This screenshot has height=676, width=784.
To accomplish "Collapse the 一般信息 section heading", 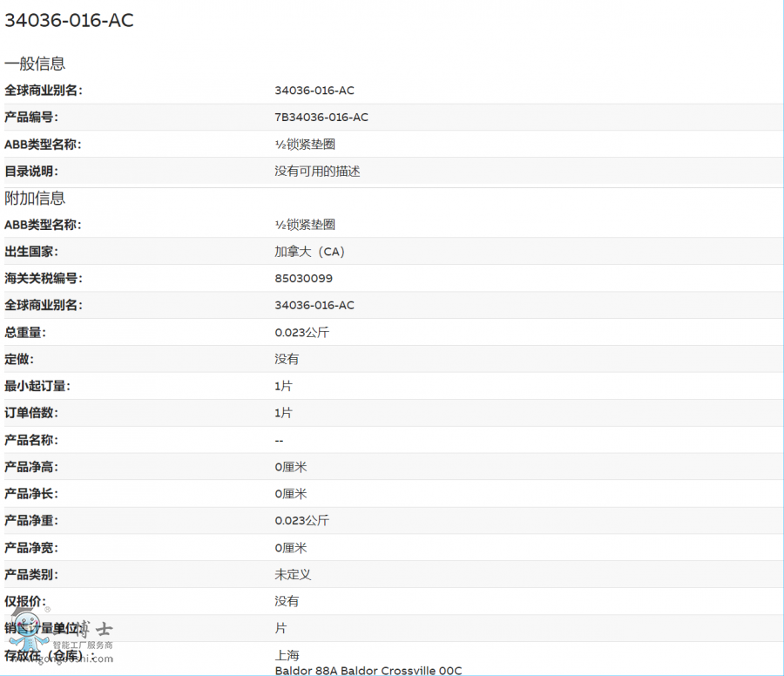I will pos(35,64).
